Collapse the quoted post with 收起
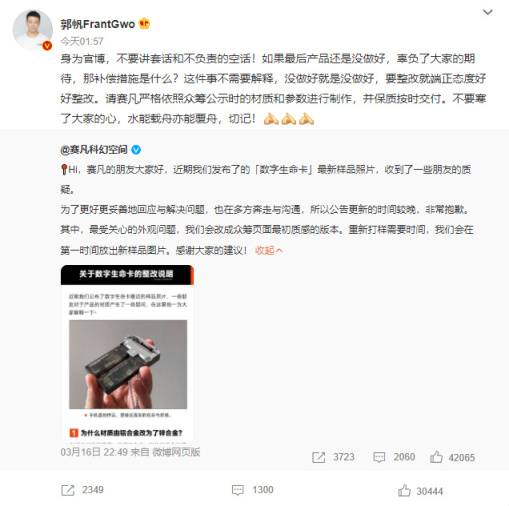 269,250
